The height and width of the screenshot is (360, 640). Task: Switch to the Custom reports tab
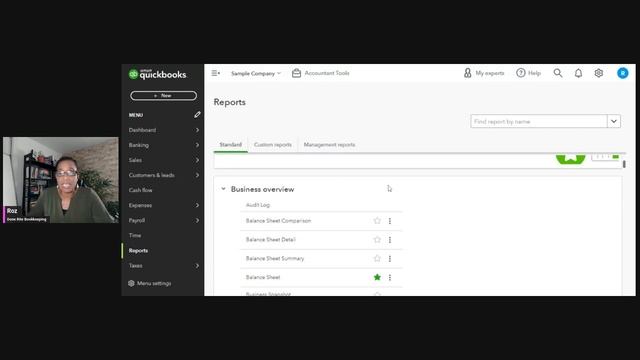(273, 144)
